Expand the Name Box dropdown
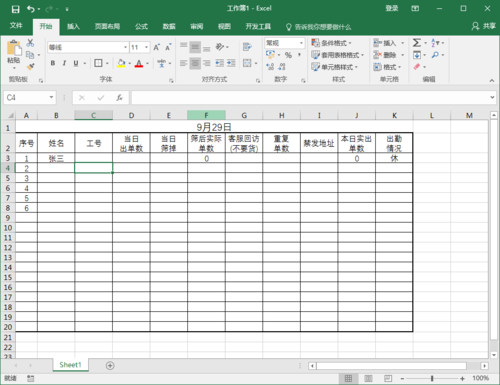 coord(51,97)
